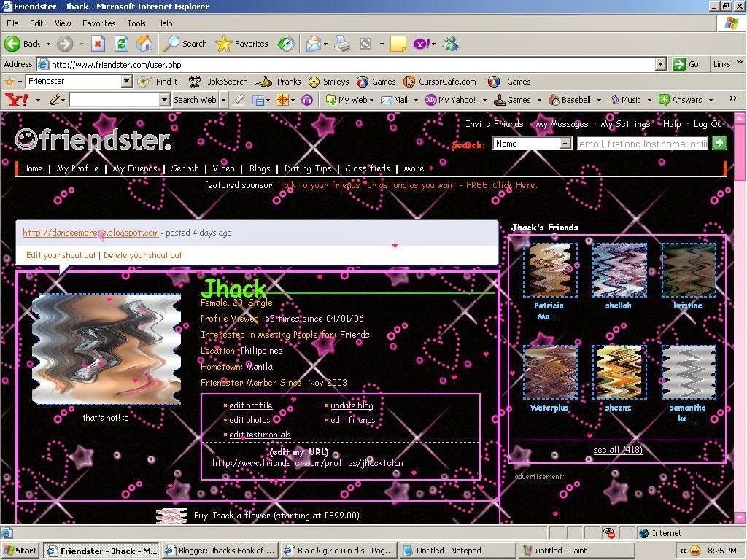This screenshot has width=747, height=560.
Task: Expand the Back button history arrow
Action: pos(48,44)
